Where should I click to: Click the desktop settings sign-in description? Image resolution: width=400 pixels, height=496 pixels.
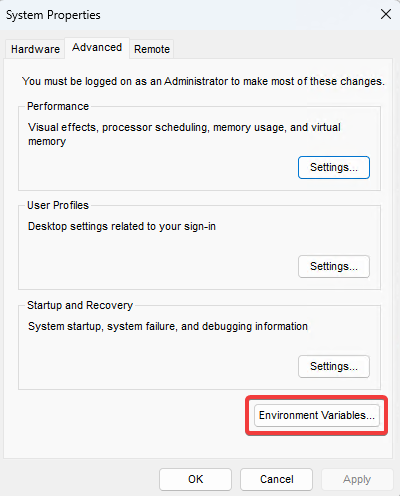pos(122,227)
